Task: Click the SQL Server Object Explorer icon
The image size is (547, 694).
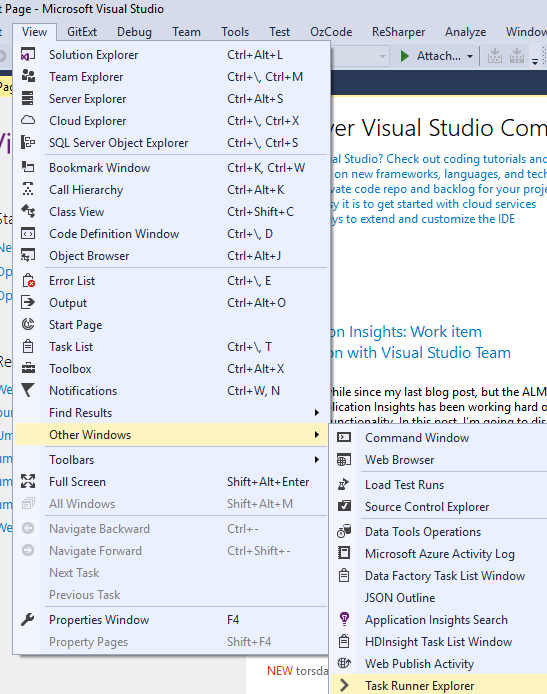Action: point(28,143)
